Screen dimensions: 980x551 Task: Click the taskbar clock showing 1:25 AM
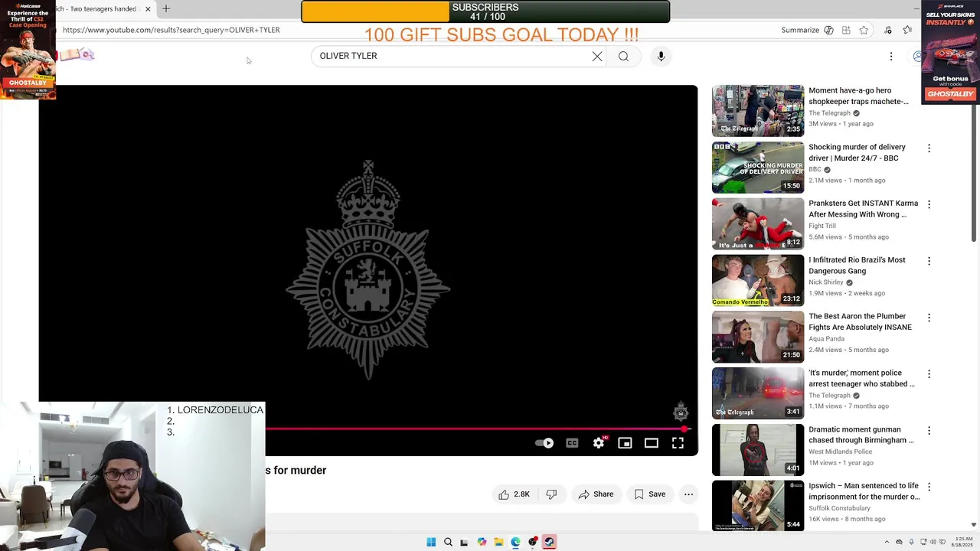click(962, 542)
